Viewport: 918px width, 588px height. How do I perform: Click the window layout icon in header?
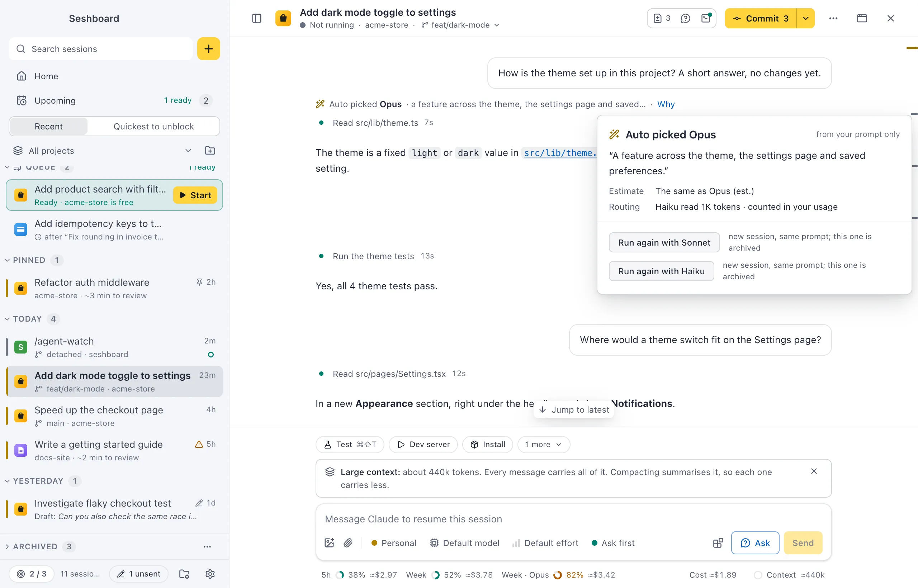pyautogui.click(x=862, y=18)
